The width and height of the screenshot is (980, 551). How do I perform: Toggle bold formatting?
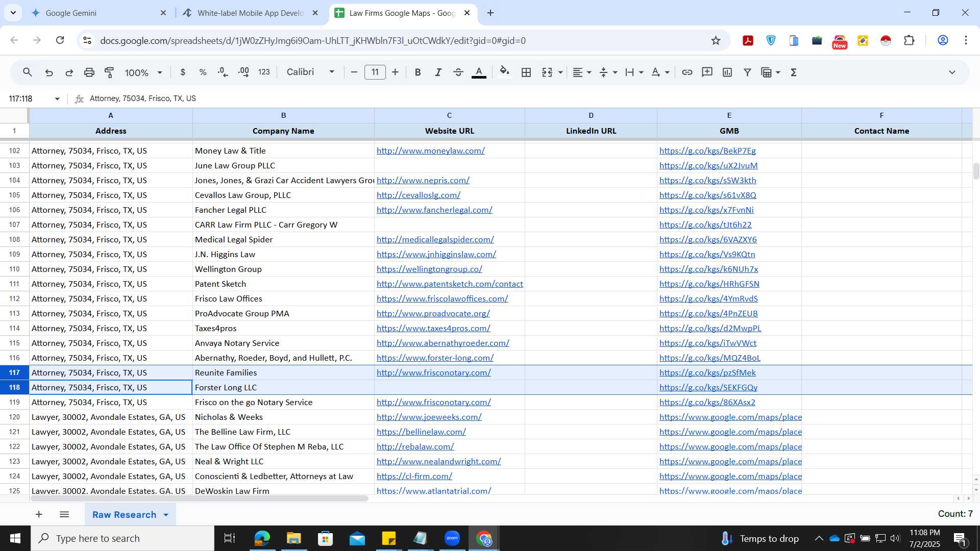418,72
